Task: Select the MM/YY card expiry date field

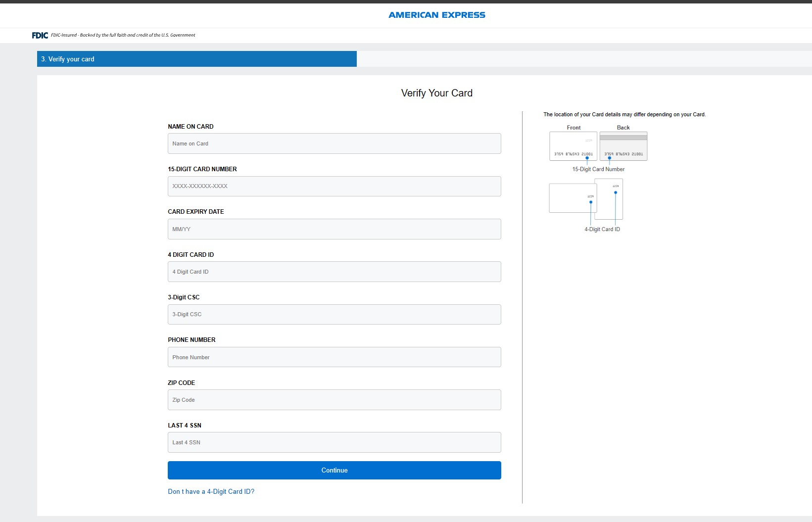Action: (334, 229)
